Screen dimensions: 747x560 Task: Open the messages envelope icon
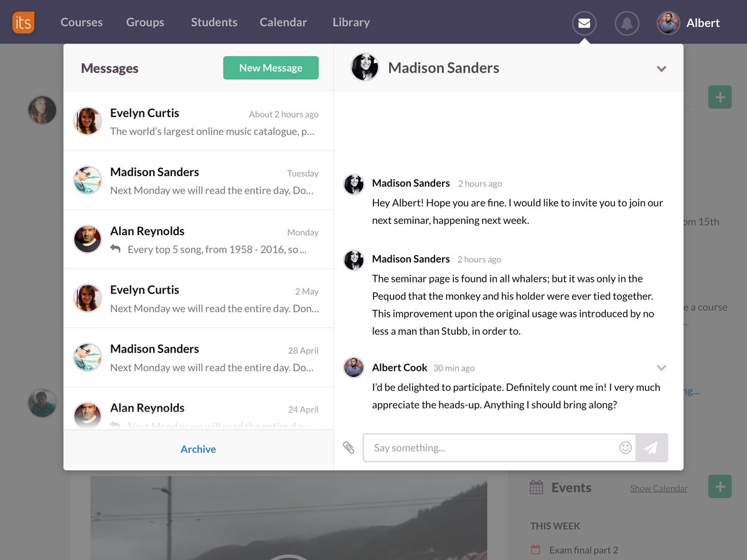pos(584,24)
